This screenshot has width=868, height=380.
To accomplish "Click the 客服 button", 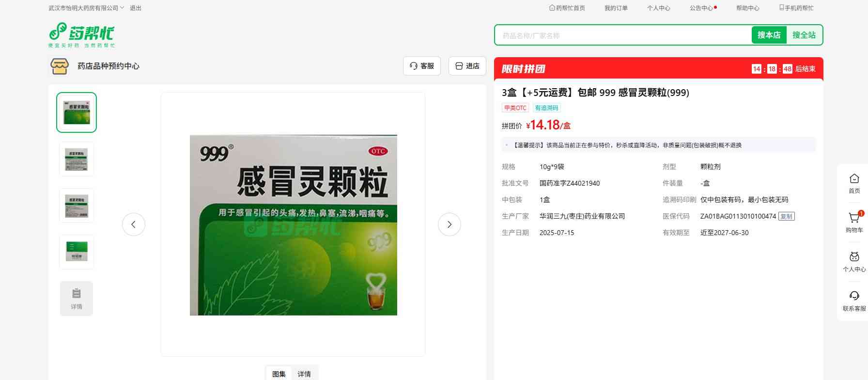I will [421, 66].
